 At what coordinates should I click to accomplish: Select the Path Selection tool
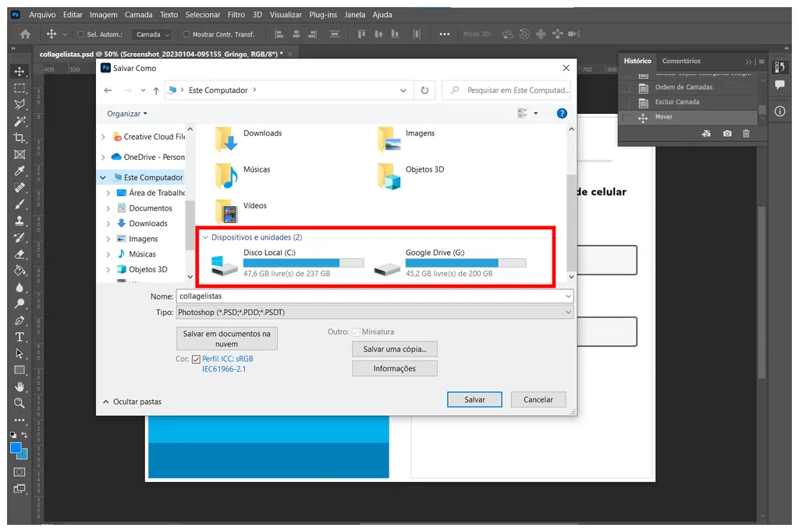(x=20, y=353)
